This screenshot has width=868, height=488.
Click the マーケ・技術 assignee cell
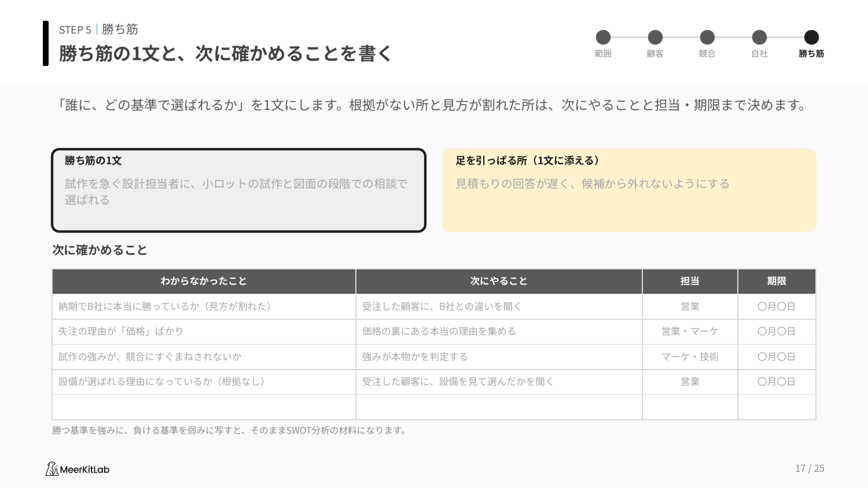click(x=690, y=357)
